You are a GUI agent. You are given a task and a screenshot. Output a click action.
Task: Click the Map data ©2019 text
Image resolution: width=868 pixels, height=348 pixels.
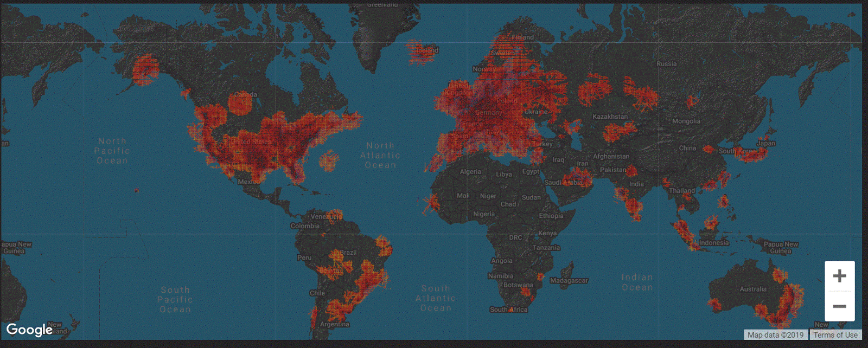coord(775,335)
